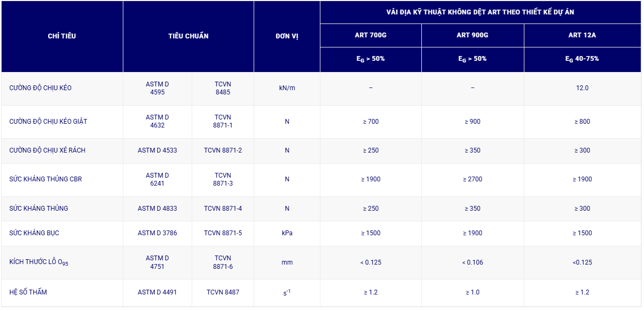The image size is (644, 311).
Task: Click the CHỈ TIÊU column header
Action: tap(62, 36)
